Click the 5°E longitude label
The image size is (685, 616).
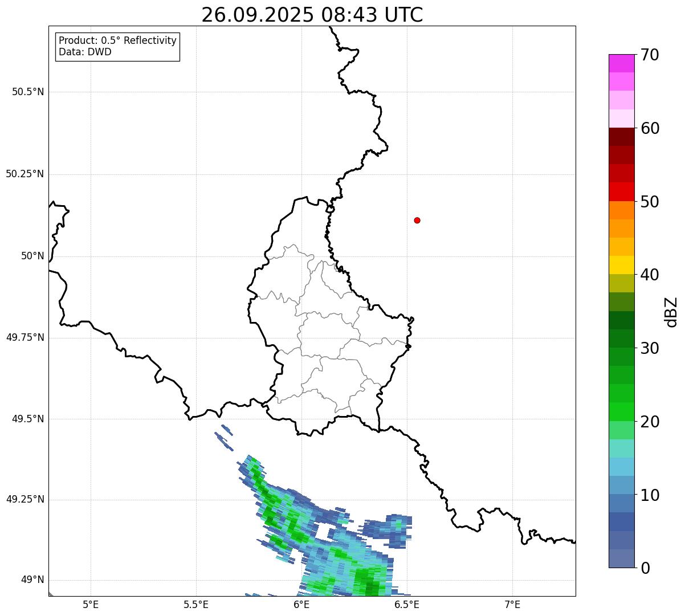click(91, 605)
